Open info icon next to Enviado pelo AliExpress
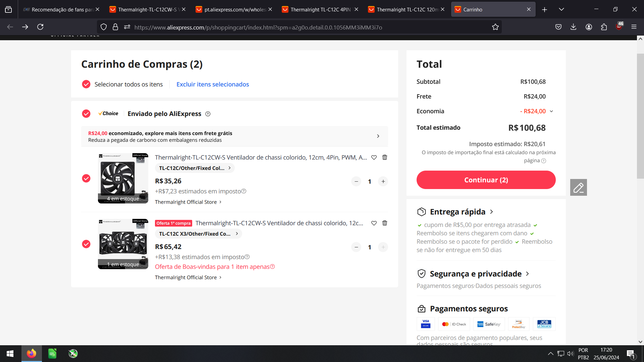 [x=208, y=114]
